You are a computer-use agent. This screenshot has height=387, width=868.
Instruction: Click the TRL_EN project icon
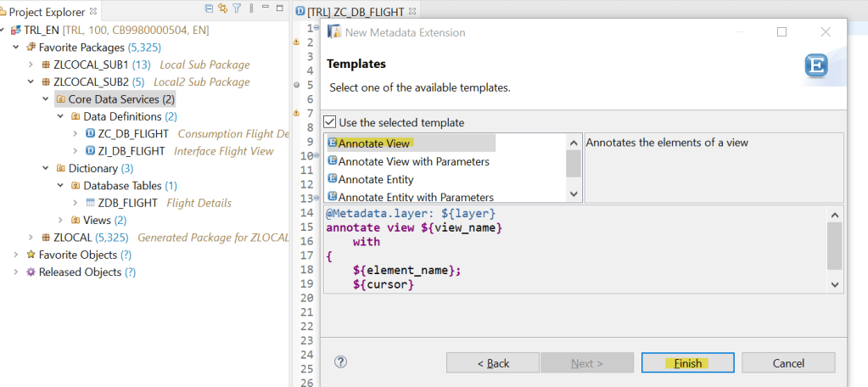pyautogui.click(x=17, y=31)
